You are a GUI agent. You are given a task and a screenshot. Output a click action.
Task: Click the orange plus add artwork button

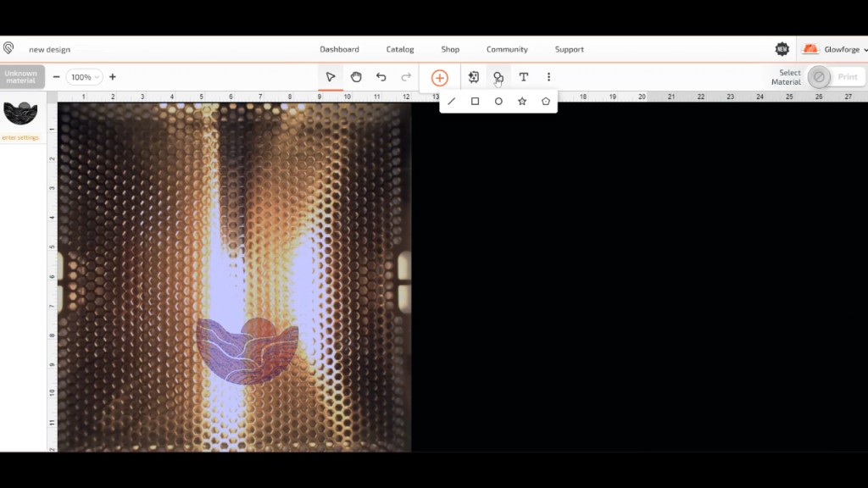coord(439,78)
